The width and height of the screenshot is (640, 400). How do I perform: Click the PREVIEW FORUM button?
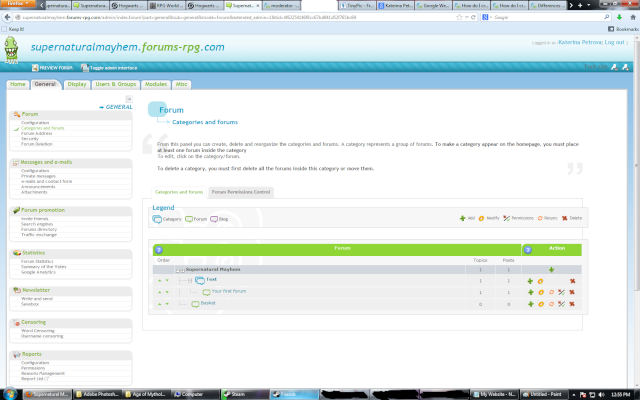tap(52, 68)
